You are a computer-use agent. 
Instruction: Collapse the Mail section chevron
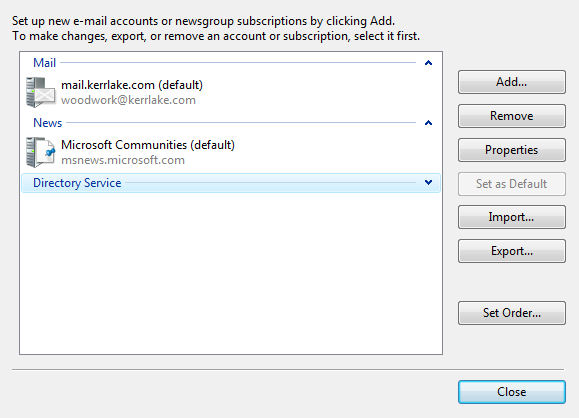pyautogui.click(x=428, y=63)
